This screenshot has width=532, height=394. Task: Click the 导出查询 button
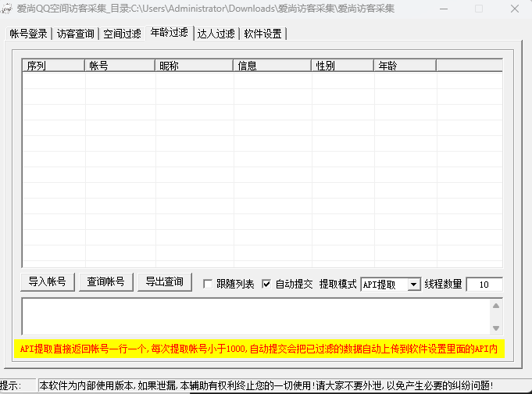point(164,282)
